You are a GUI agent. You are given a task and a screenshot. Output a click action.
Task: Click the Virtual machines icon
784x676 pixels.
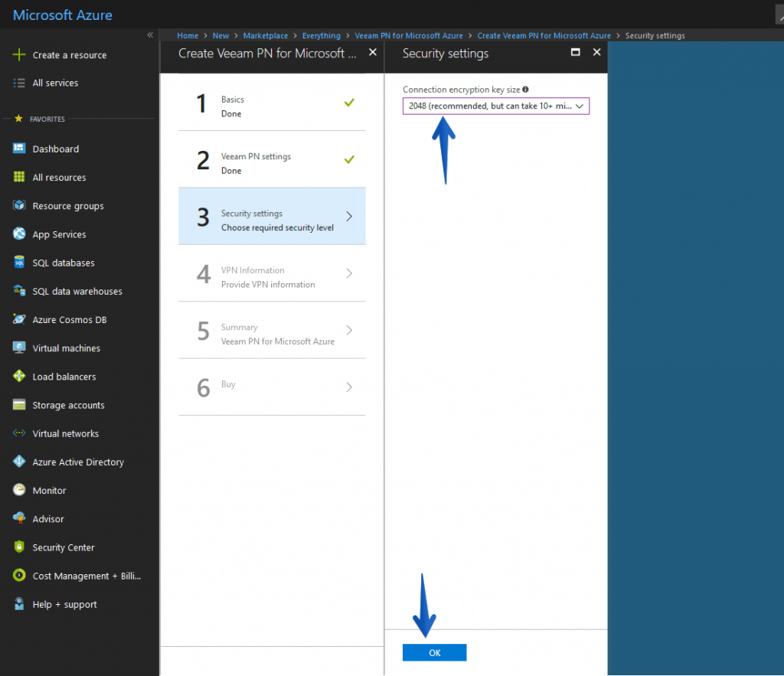pyautogui.click(x=19, y=348)
